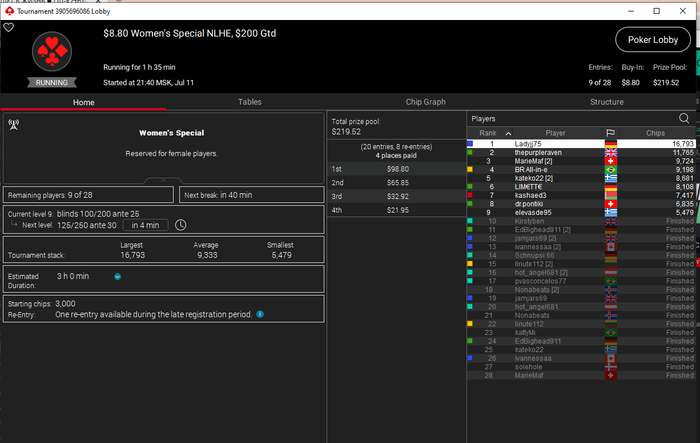This screenshot has height=443, width=700.
Task: Click the Remaining players 9 of 28 box
Action: (88, 195)
